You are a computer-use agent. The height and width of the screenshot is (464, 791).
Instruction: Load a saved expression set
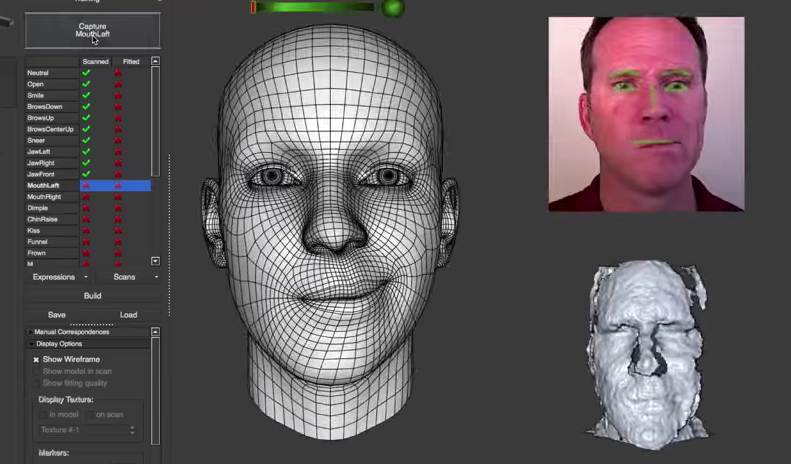point(128,315)
